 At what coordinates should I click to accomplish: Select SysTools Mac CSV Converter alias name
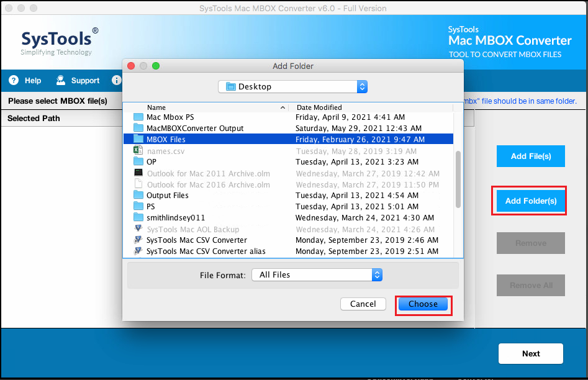(x=206, y=251)
